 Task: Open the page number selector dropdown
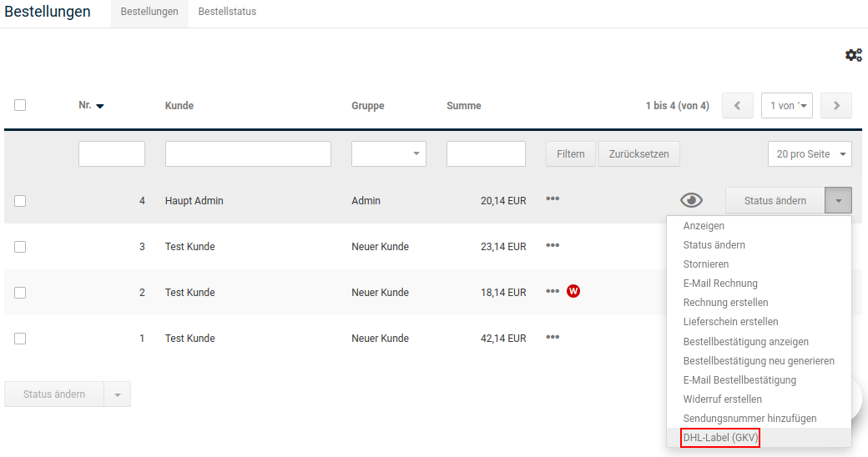[786, 106]
